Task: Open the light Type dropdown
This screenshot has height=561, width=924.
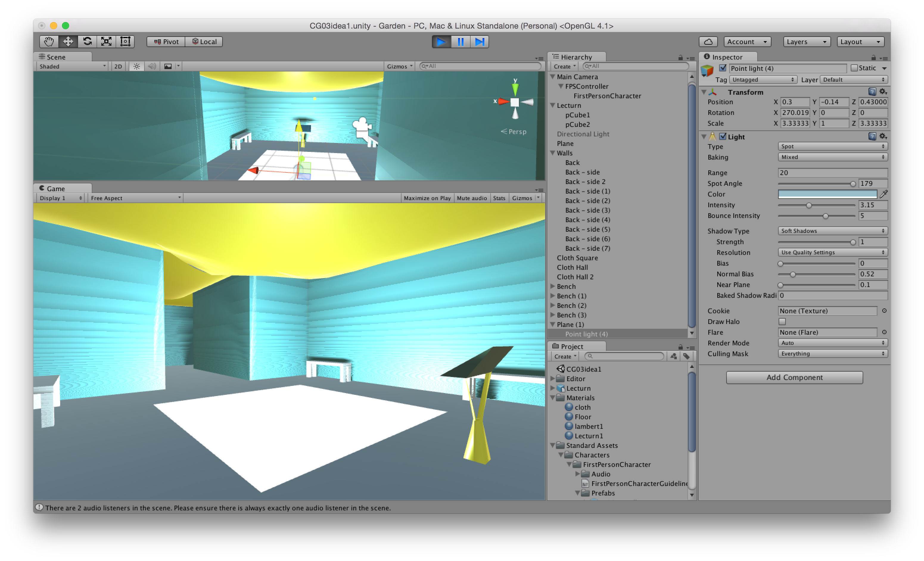Action: (832, 147)
